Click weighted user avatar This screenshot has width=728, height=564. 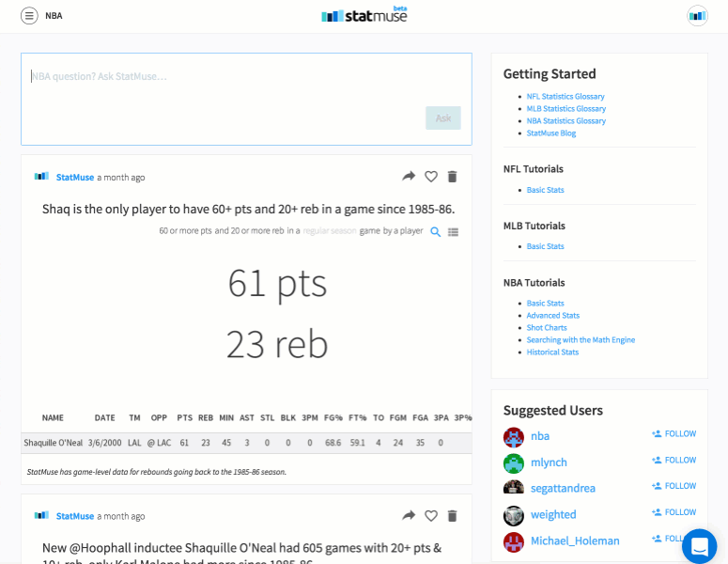pos(514,515)
